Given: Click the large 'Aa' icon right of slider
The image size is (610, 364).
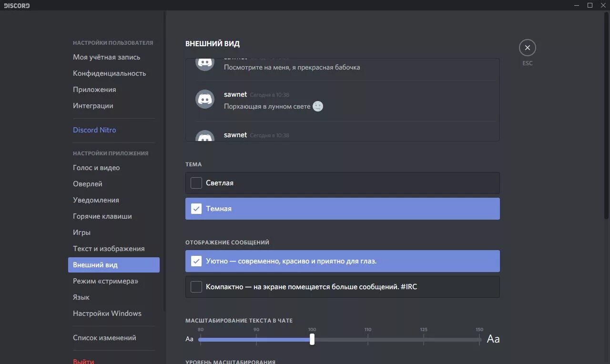Looking at the screenshot, I should point(493,339).
